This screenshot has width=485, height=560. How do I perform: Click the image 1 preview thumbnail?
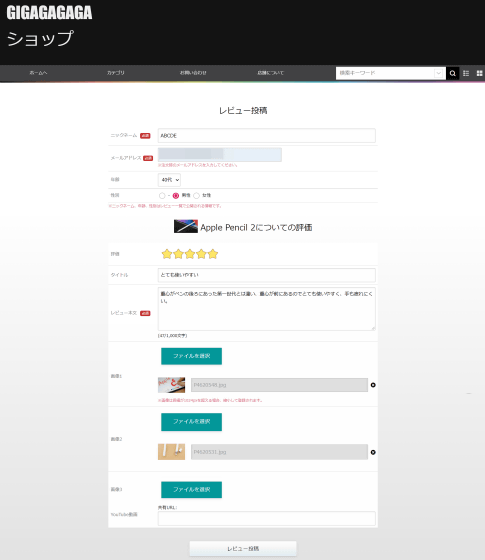171,385
